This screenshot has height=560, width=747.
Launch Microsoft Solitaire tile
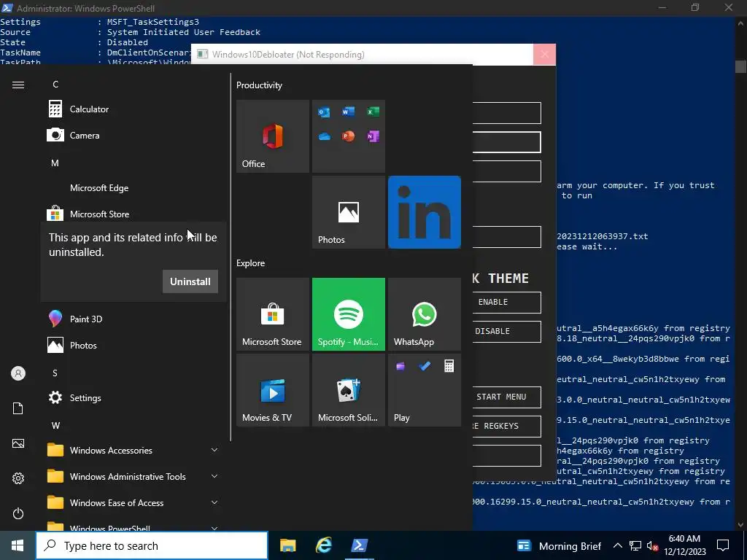(x=348, y=390)
